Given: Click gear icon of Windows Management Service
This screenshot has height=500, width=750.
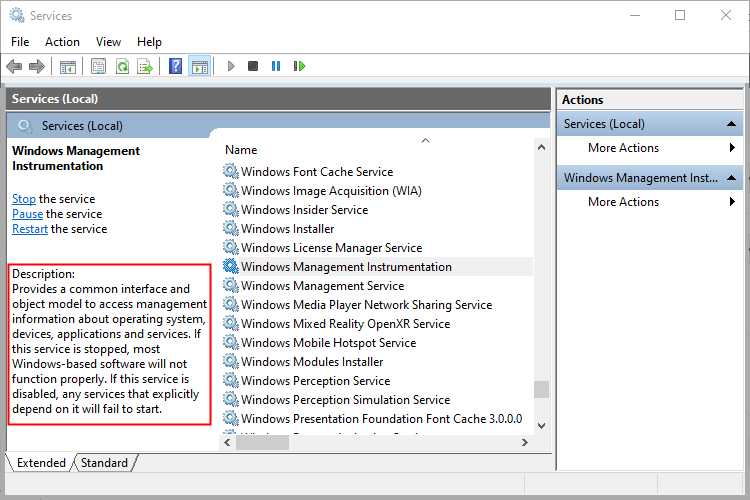Looking at the screenshot, I should coord(231,285).
